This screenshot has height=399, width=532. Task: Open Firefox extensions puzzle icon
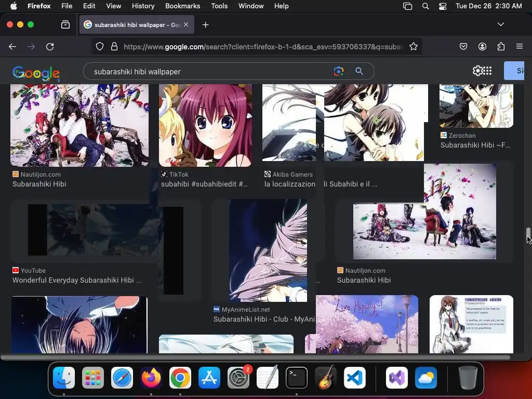click(501, 46)
